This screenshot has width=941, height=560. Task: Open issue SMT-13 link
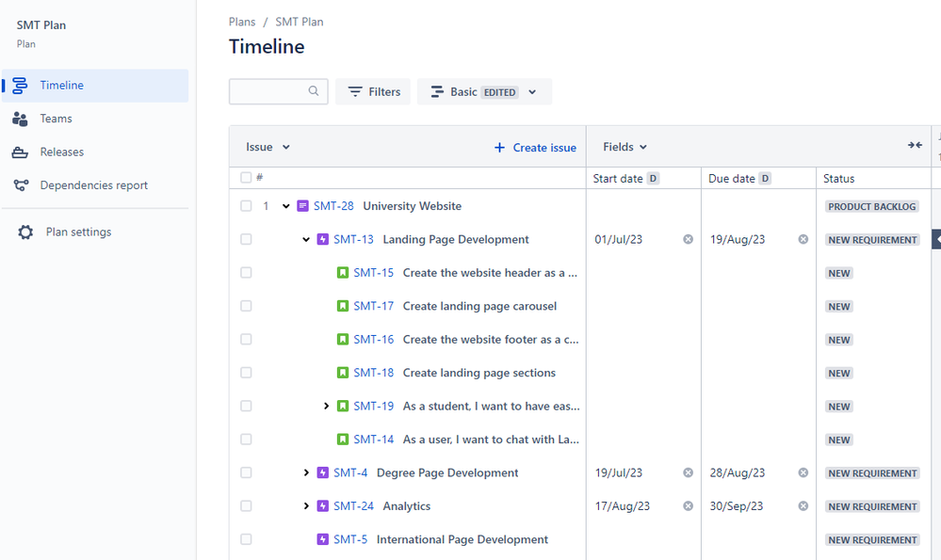tap(353, 239)
